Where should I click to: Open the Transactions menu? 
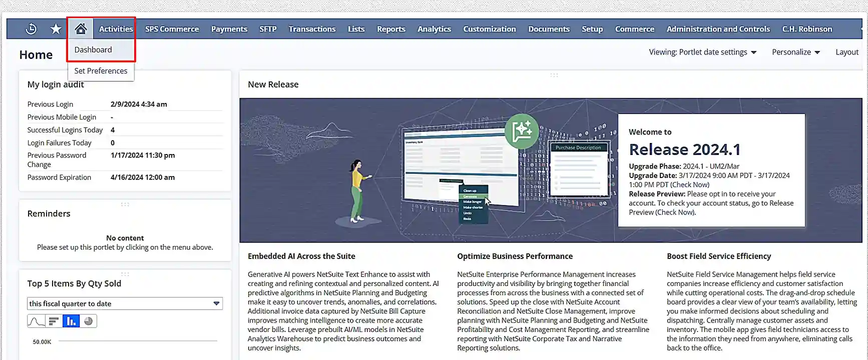click(x=312, y=29)
